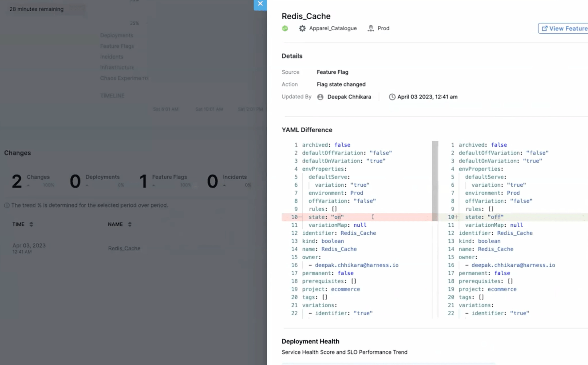Click the state "on" removed diff line
Image resolution: width=588 pixels, height=365 pixels.
coord(326,217)
